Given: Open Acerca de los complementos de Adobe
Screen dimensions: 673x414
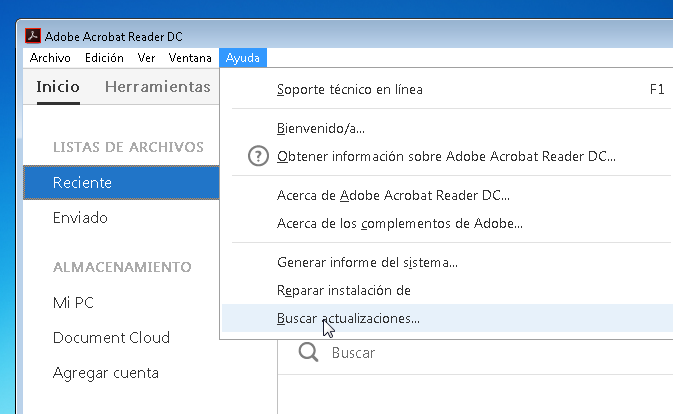Looking at the screenshot, I should [399, 223].
